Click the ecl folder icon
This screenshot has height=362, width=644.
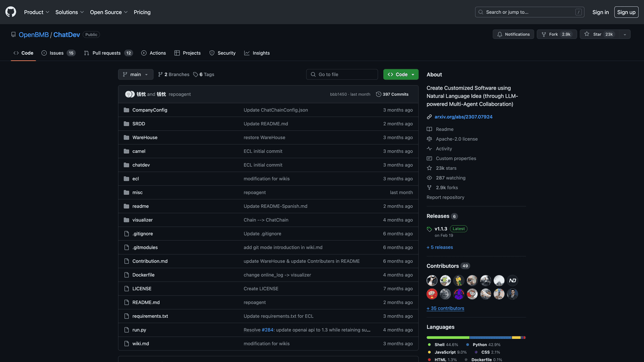[127, 178]
